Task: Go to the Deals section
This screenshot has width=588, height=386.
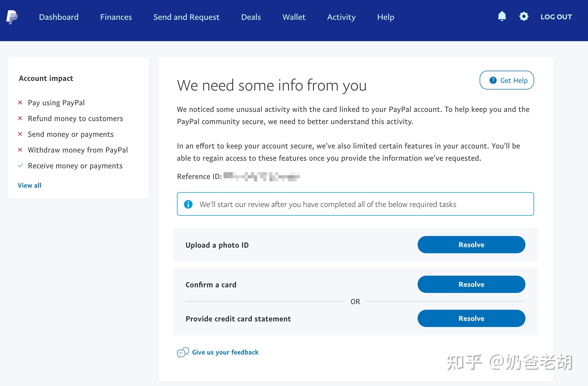Action: tap(251, 17)
